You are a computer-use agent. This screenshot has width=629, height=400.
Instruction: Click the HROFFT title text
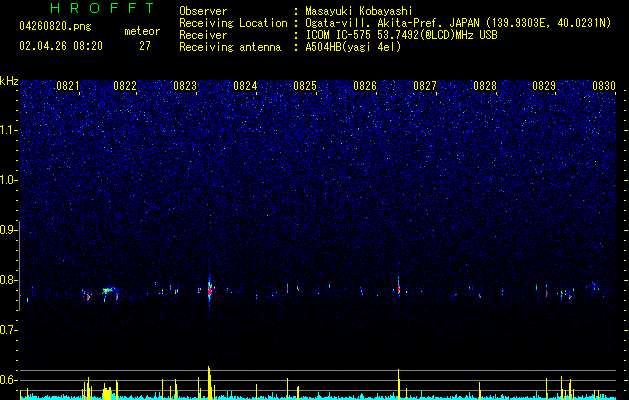pyautogui.click(x=103, y=8)
